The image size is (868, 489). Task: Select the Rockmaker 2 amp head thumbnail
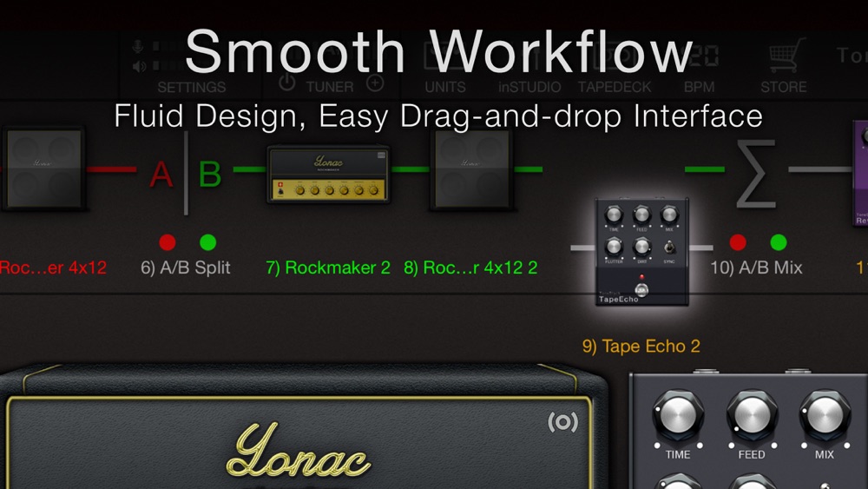329,175
